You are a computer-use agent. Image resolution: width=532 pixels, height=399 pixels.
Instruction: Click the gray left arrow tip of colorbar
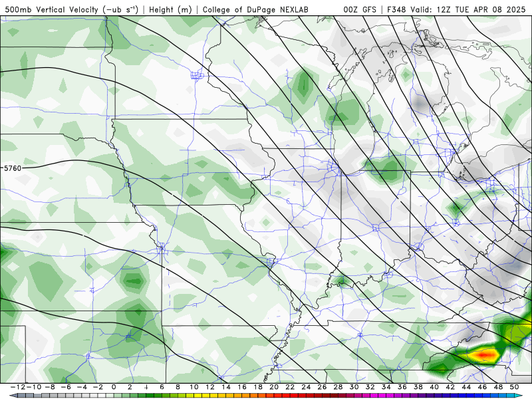pyautogui.click(x=13, y=396)
